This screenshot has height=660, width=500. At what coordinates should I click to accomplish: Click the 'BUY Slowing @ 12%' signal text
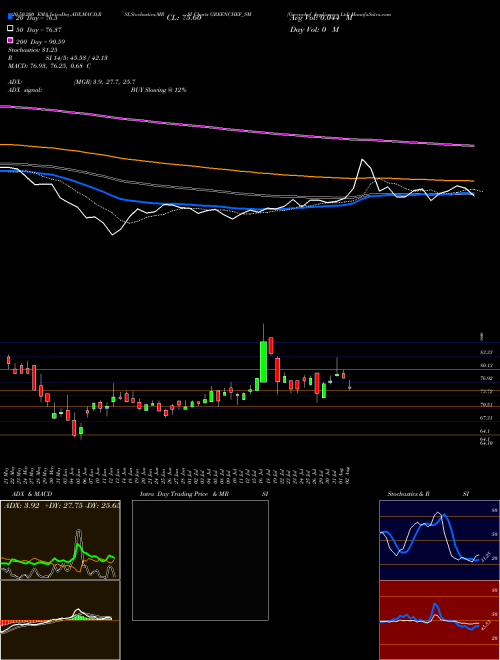coord(158,90)
